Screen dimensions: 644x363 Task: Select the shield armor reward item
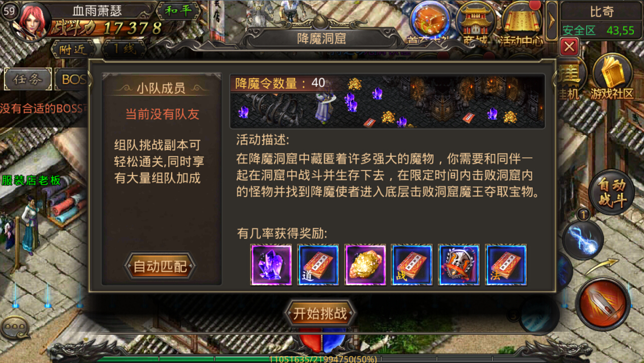(x=459, y=265)
